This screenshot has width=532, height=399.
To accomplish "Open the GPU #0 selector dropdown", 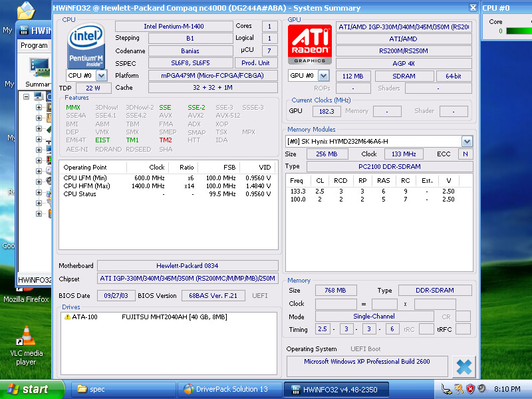I will coord(324,76).
